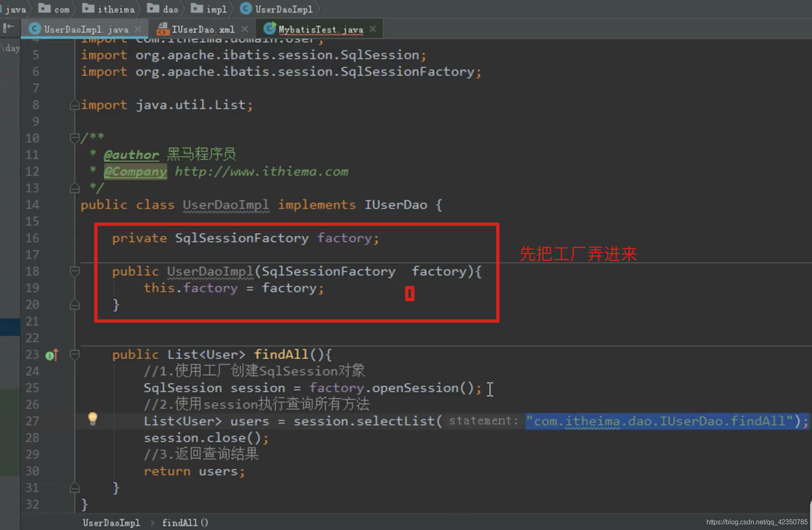Image resolution: width=812 pixels, height=530 pixels.
Task: Click the 'dao' breadcrumb folder
Action: pos(162,9)
